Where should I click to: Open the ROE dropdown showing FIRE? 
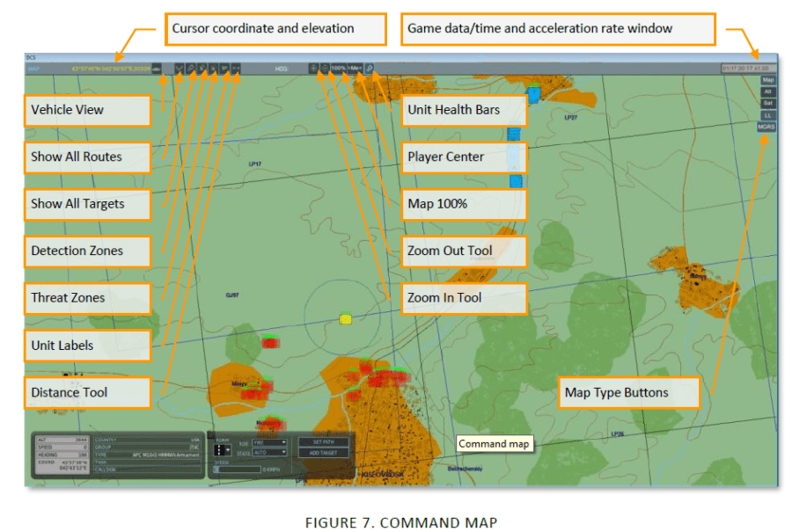tap(269, 442)
